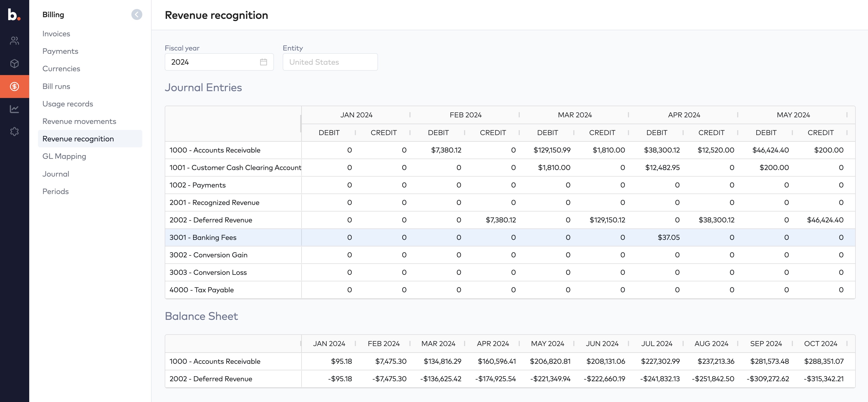This screenshot has height=402, width=868.
Task: Click MAY 2024 column header in Journal Entries
Action: click(x=793, y=115)
